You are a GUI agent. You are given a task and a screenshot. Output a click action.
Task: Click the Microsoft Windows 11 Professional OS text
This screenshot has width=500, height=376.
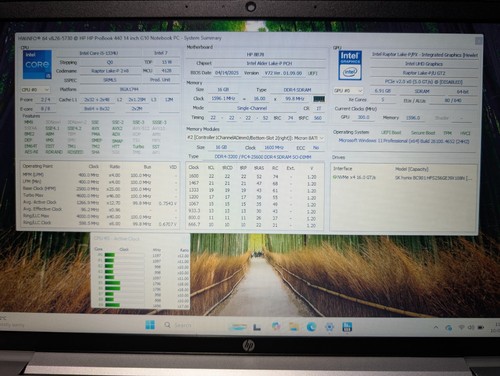[x=404, y=141]
